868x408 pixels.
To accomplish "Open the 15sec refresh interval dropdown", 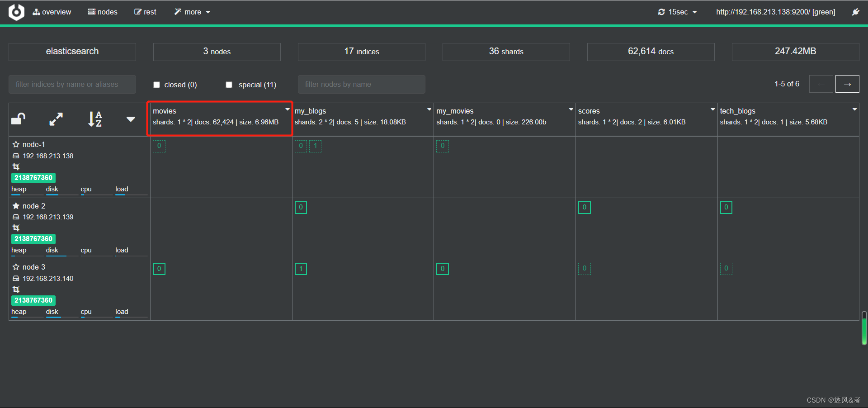I will [x=678, y=12].
